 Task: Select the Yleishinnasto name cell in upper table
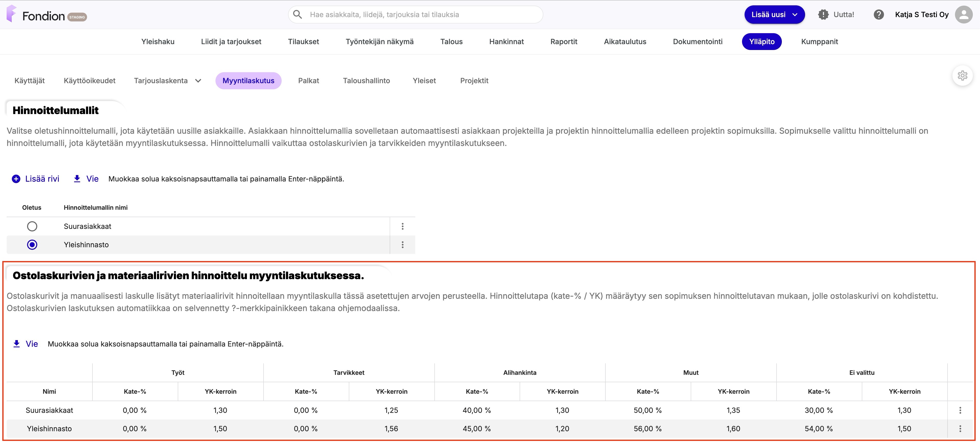[224, 244]
